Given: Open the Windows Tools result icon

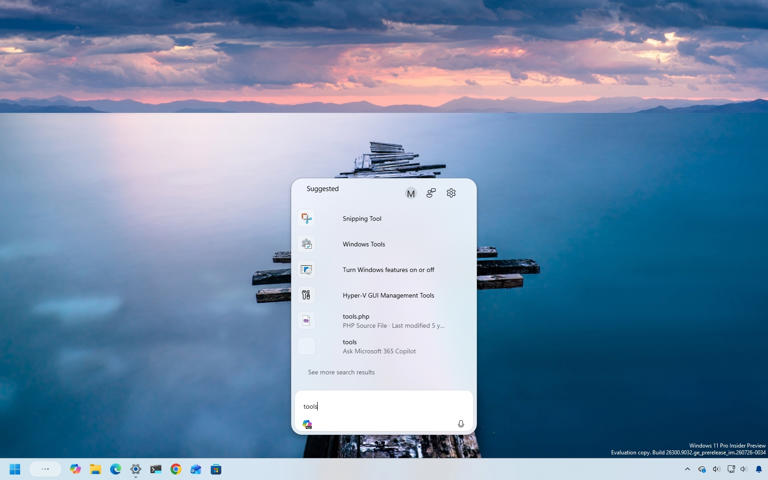Looking at the screenshot, I should [307, 244].
